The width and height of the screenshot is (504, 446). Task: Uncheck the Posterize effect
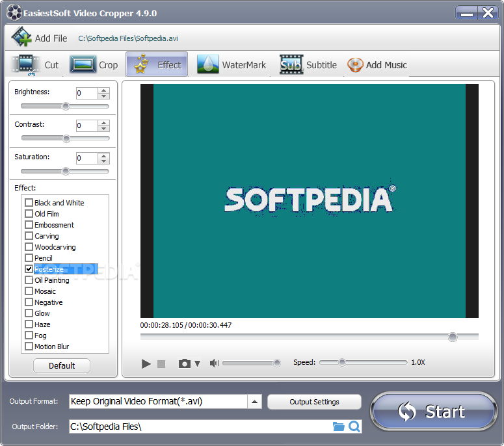coord(29,269)
